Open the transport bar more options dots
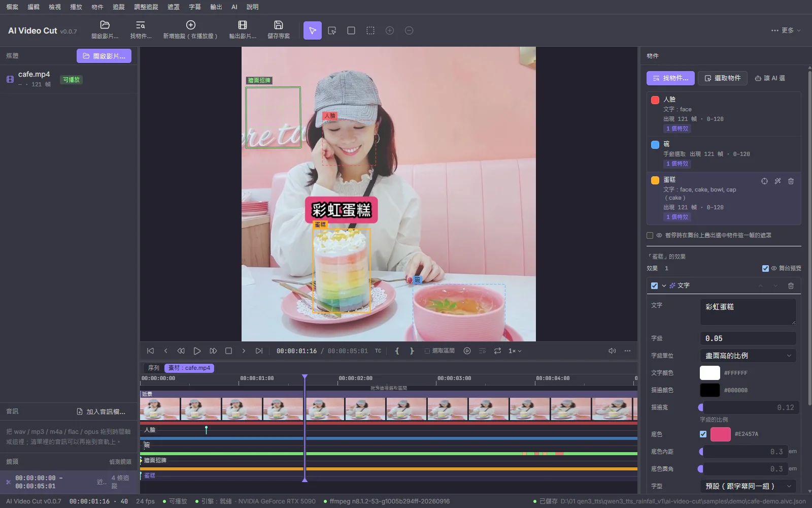The image size is (812, 508). coord(627,351)
